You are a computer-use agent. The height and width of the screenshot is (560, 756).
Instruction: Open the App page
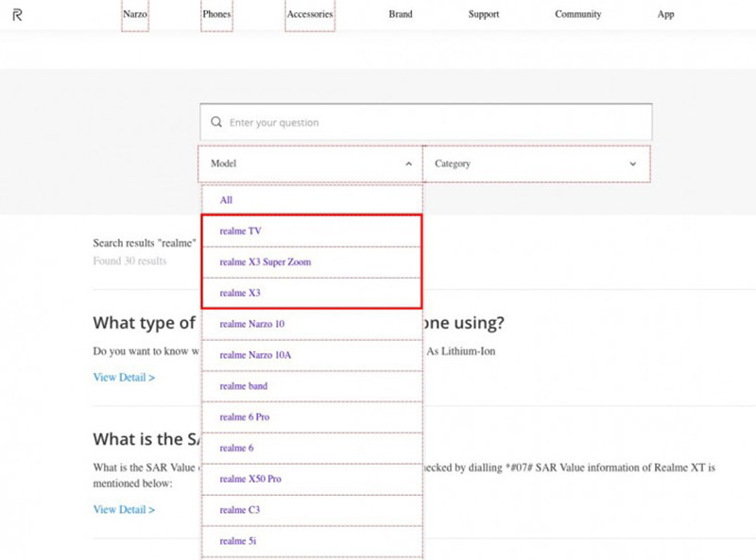tap(665, 15)
